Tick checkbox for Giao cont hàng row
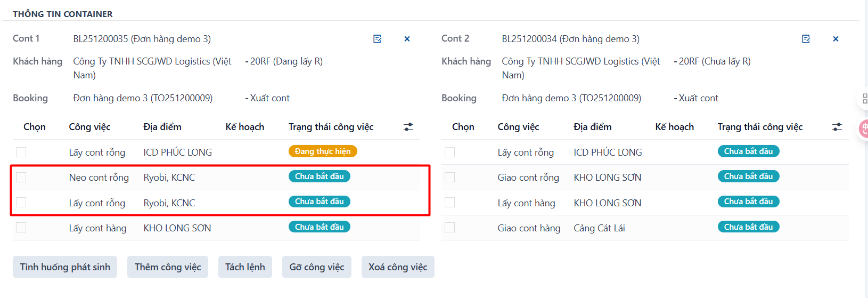The width and height of the screenshot is (868, 298). [450, 228]
